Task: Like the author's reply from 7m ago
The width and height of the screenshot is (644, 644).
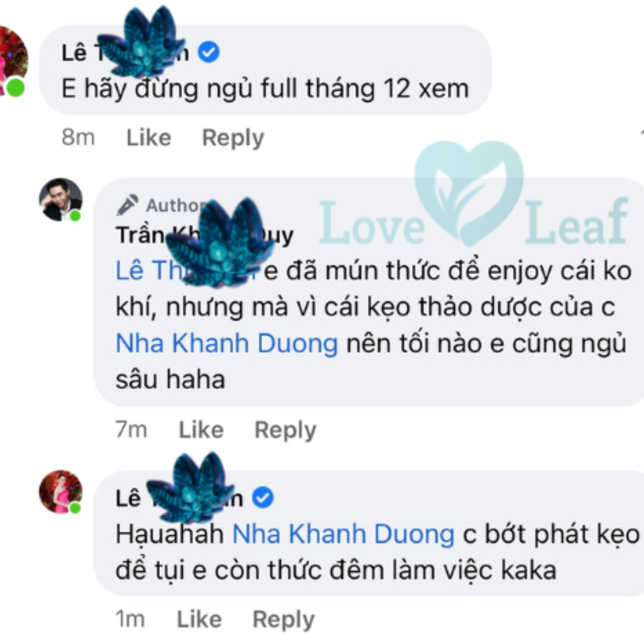Action: [201, 430]
